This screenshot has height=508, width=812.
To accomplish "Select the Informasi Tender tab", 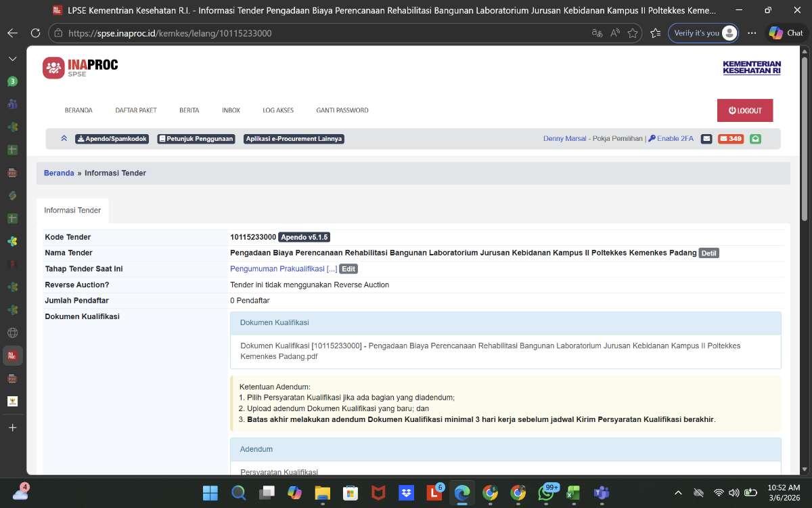I will [72, 211].
